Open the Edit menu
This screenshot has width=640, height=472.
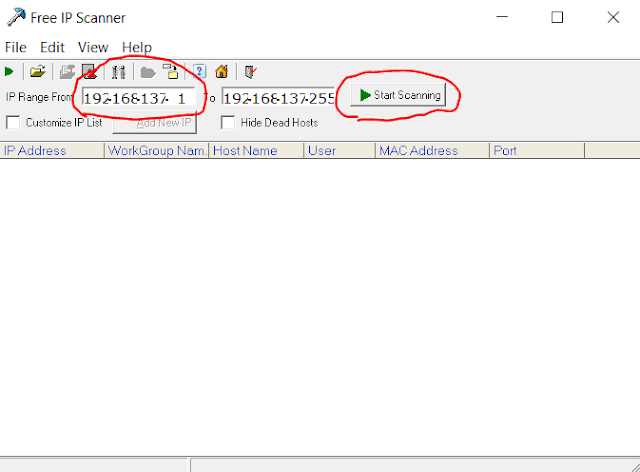pos(52,47)
